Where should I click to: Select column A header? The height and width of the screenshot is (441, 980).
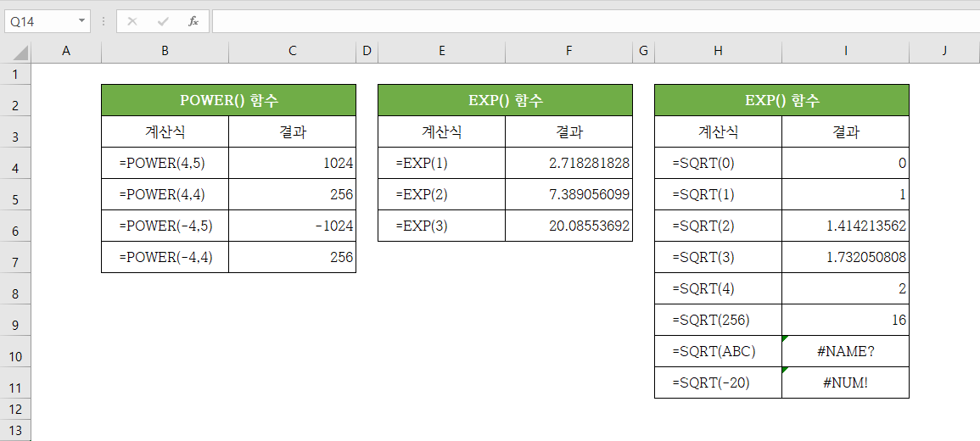(x=66, y=51)
